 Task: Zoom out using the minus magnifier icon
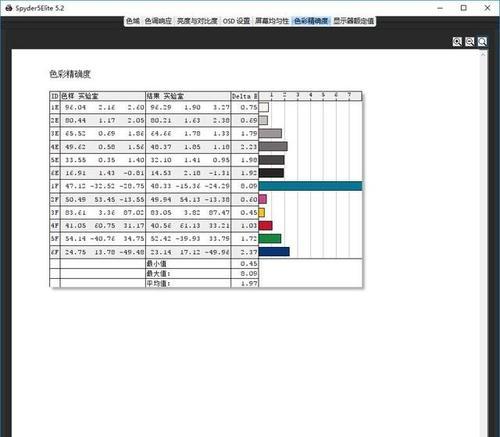(x=470, y=42)
